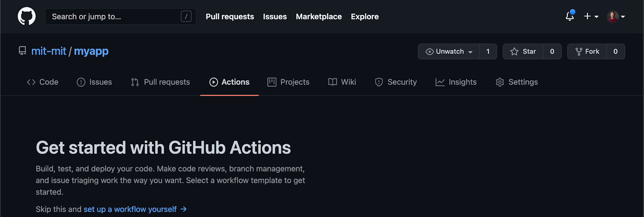Open the repository Issues tab
The height and width of the screenshot is (217, 644).
click(x=95, y=82)
